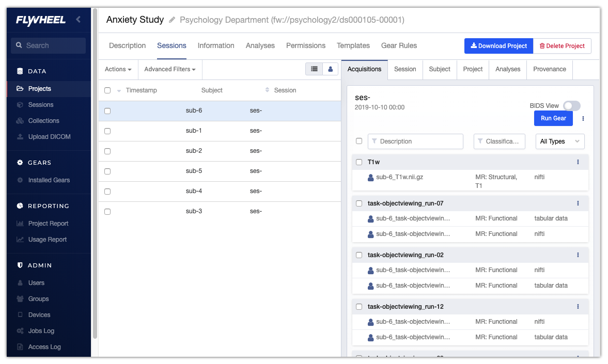Toggle the BIDS View switch
This screenshot has height=364, width=608.
(x=572, y=106)
